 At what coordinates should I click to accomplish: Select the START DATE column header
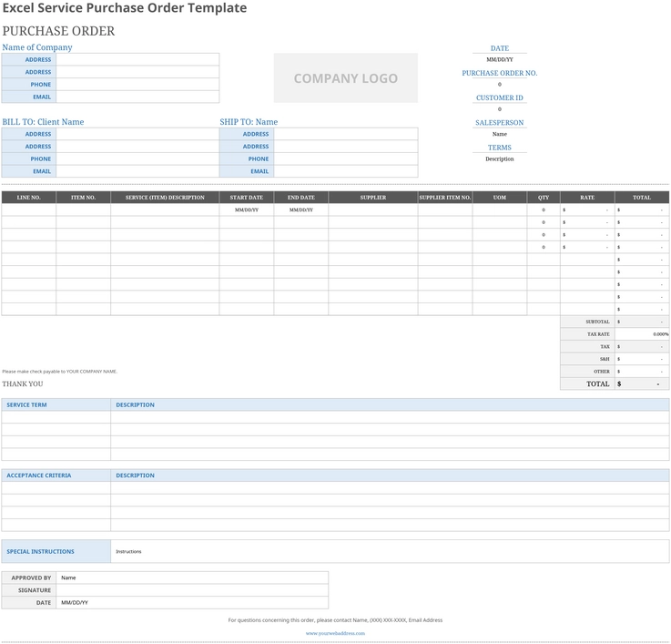(x=247, y=198)
